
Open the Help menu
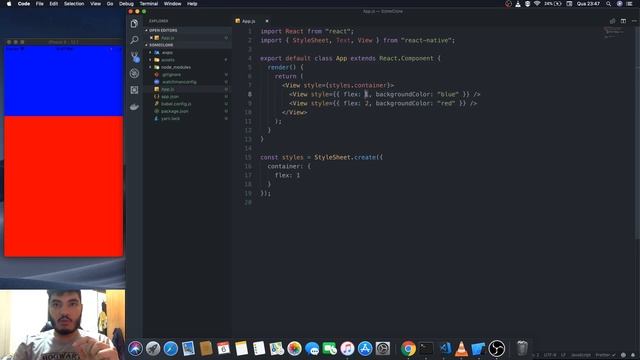coord(192,4)
